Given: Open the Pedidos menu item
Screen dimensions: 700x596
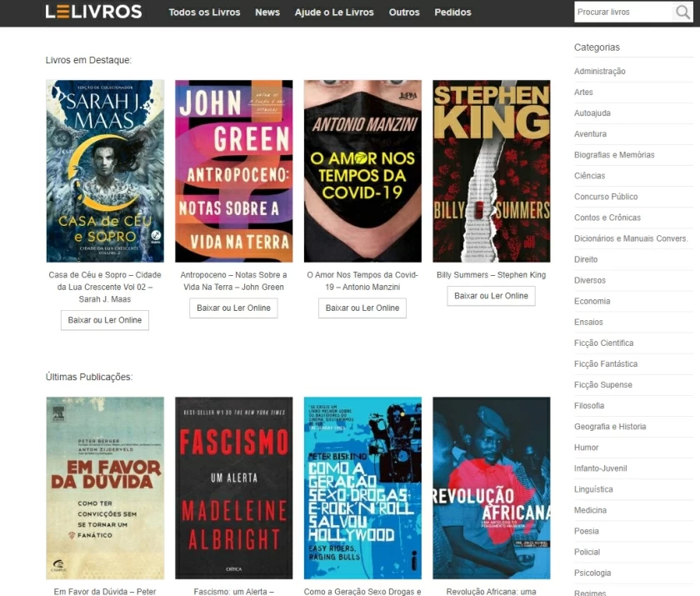Looking at the screenshot, I should pyautogui.click(x=452, y=13).
